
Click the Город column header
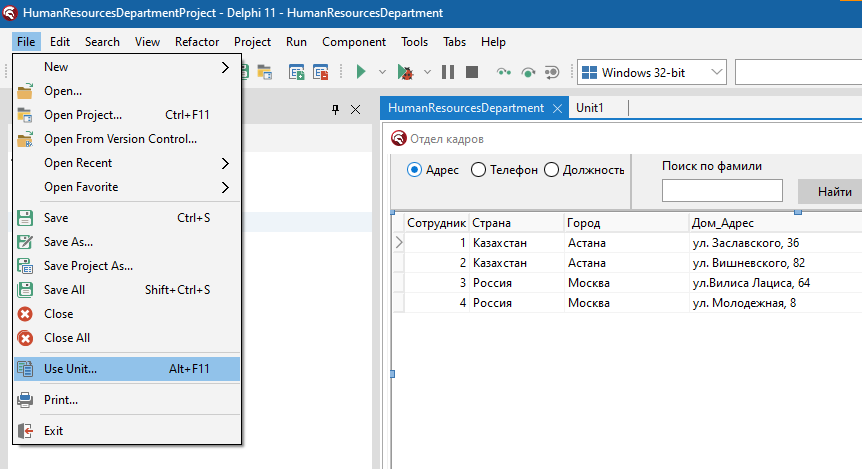[627, 223]
